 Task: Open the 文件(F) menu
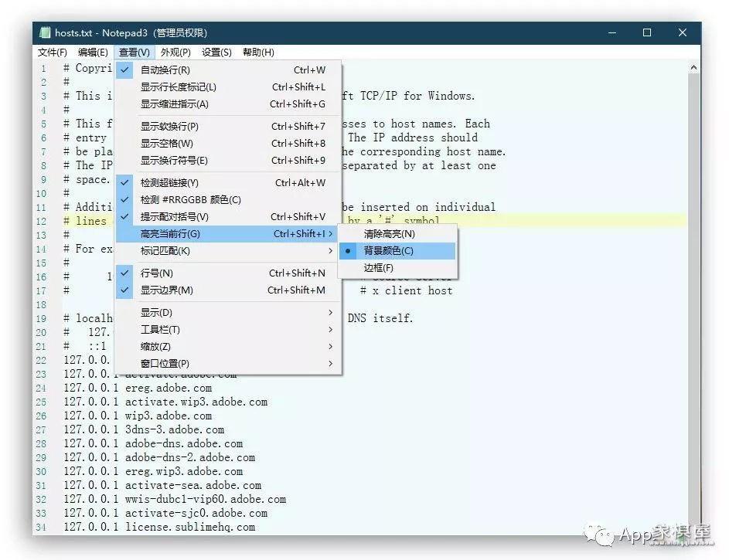(52, 52)
